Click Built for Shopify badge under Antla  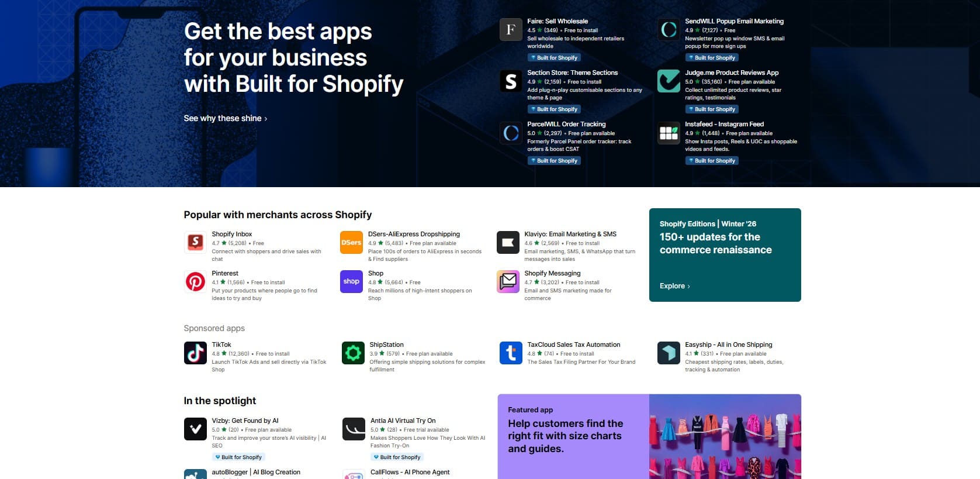click(397, 457)
